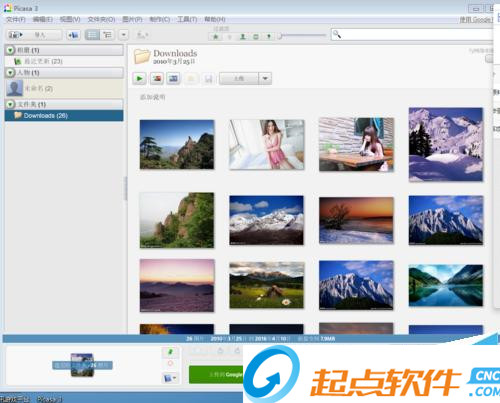Select the pine tree mountain thumbnail
The height and width of the screenshot is (403, 500).
coord(177,144)
